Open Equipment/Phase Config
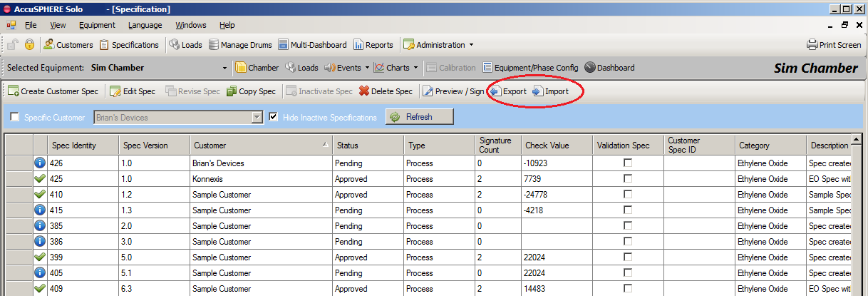This screenshot has height=296, width=868. pos(487,68)
